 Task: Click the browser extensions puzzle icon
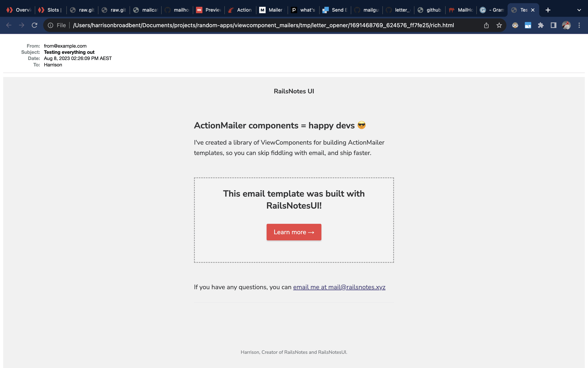pos(541,25)
